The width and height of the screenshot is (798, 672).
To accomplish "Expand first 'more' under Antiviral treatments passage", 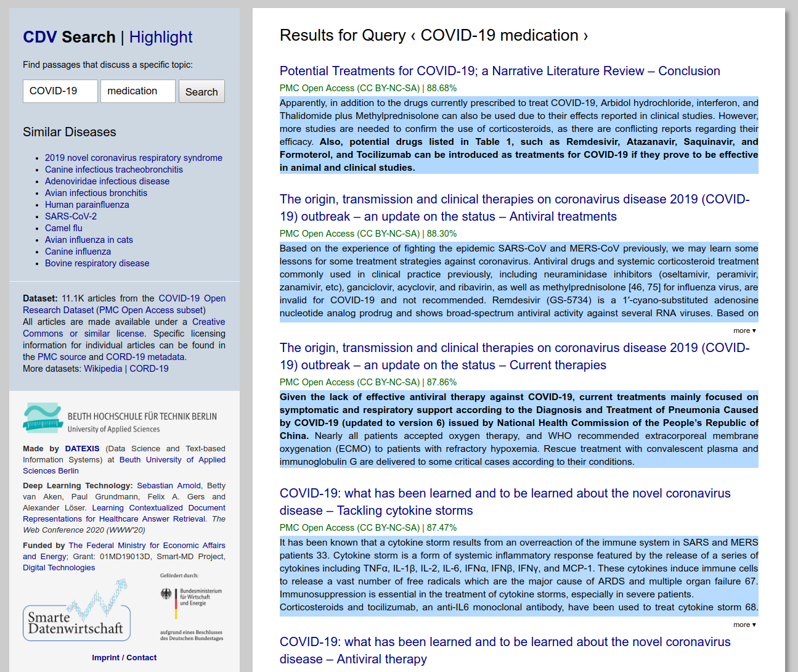I will click(744, 331).
